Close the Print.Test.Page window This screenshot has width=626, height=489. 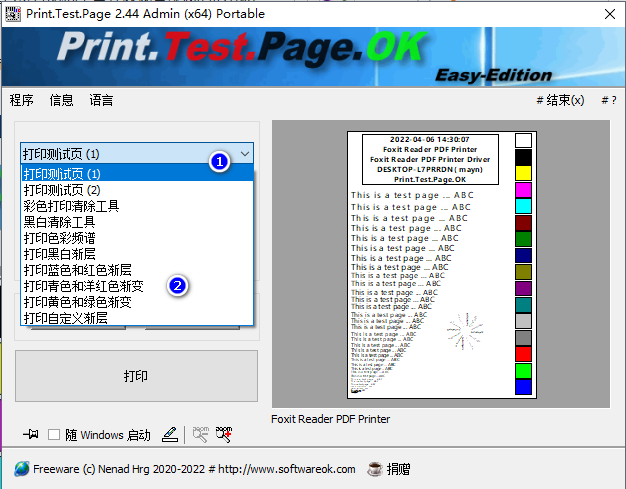click(x=610, y=14)
